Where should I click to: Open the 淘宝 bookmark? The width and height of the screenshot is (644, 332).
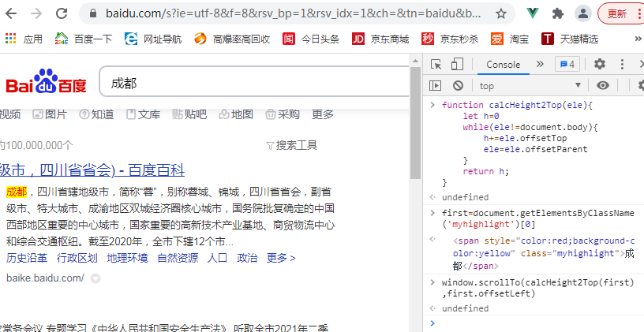(510, 39)
